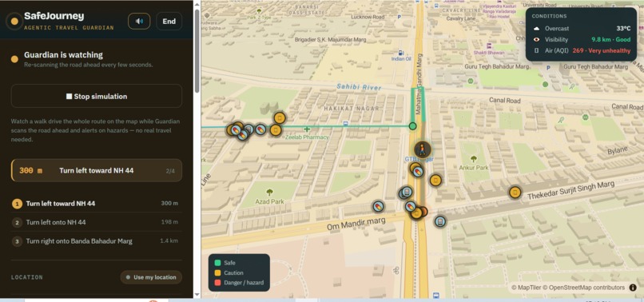Click the red Danger / hazard legend swatch
The height and width of the screenshot is (302, 644).
pyautogui.click(x=217, y=283)
